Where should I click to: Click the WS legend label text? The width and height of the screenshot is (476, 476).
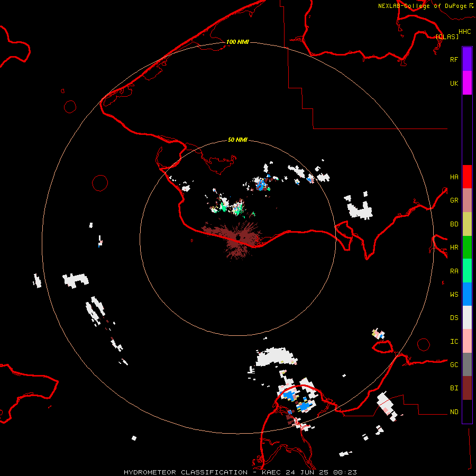coord(454,295)
